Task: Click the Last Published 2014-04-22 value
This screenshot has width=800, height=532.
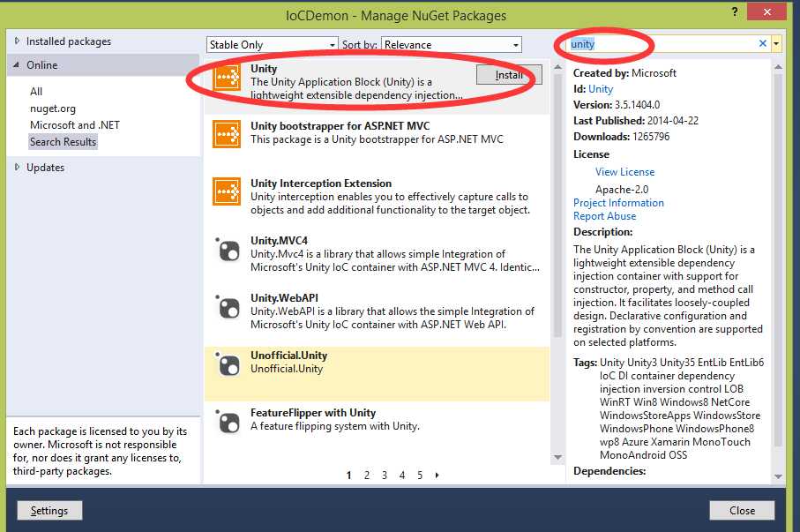Action: coord(673,121)
